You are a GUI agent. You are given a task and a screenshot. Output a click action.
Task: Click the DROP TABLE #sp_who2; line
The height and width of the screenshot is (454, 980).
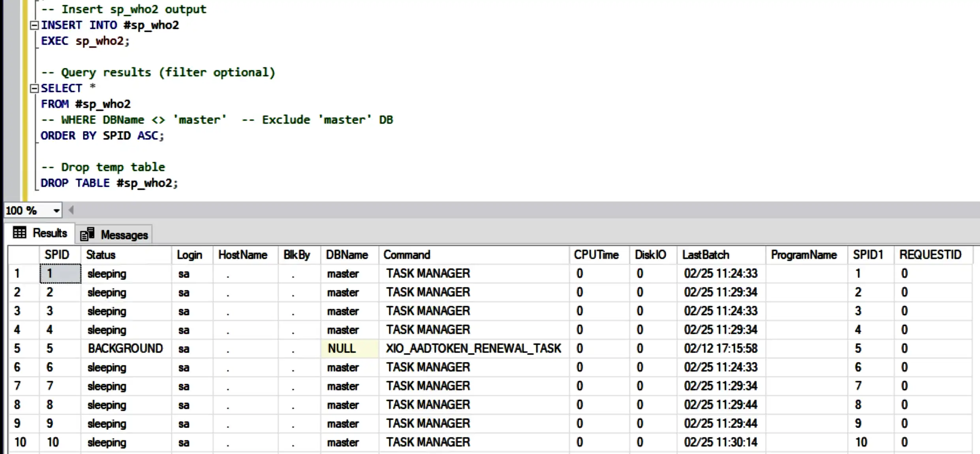(109, 183)
